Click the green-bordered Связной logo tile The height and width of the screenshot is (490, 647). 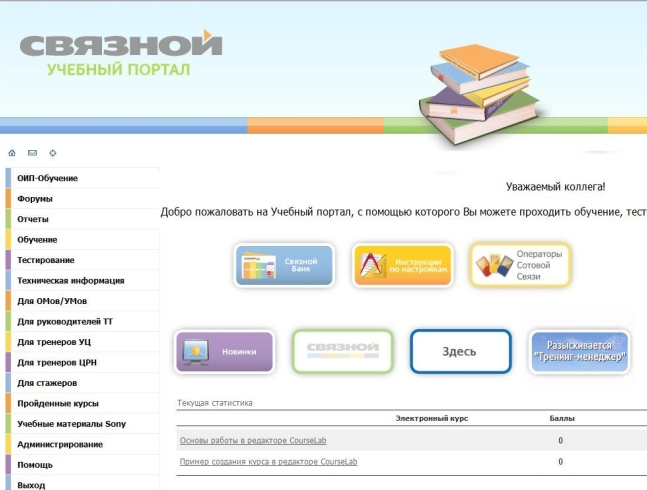pos(342,351)
